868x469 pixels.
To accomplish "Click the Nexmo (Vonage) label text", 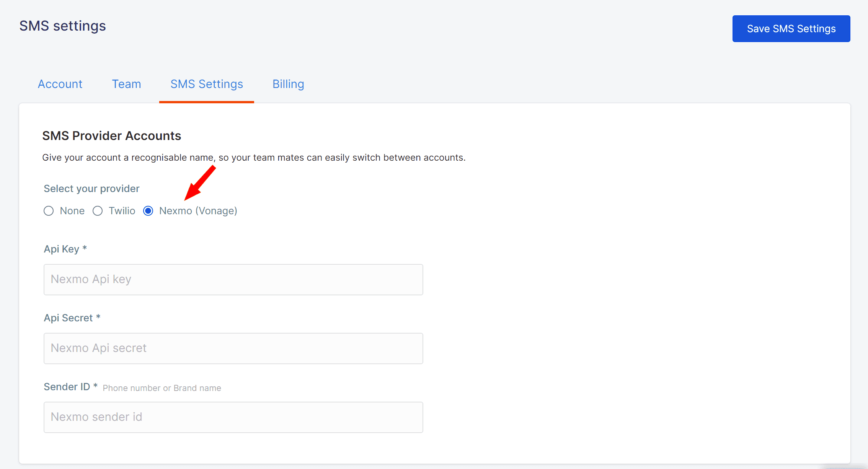I will (x=198, y=211).
